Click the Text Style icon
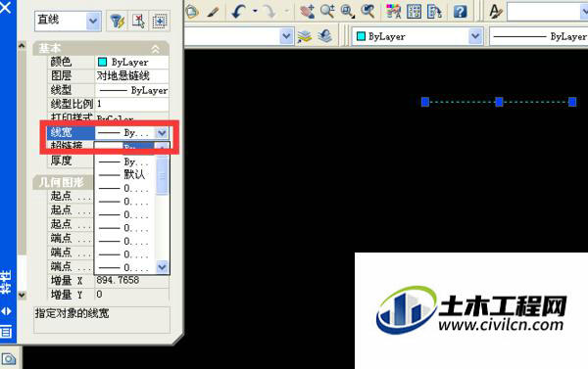 pyautogui.click(x=496, y=12)
